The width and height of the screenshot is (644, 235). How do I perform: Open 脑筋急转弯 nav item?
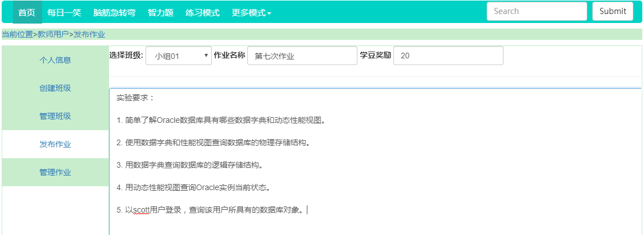(114, 12)
